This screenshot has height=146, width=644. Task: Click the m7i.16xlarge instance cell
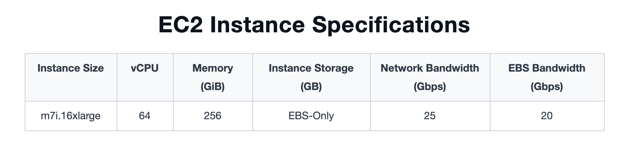coord(71,116)
